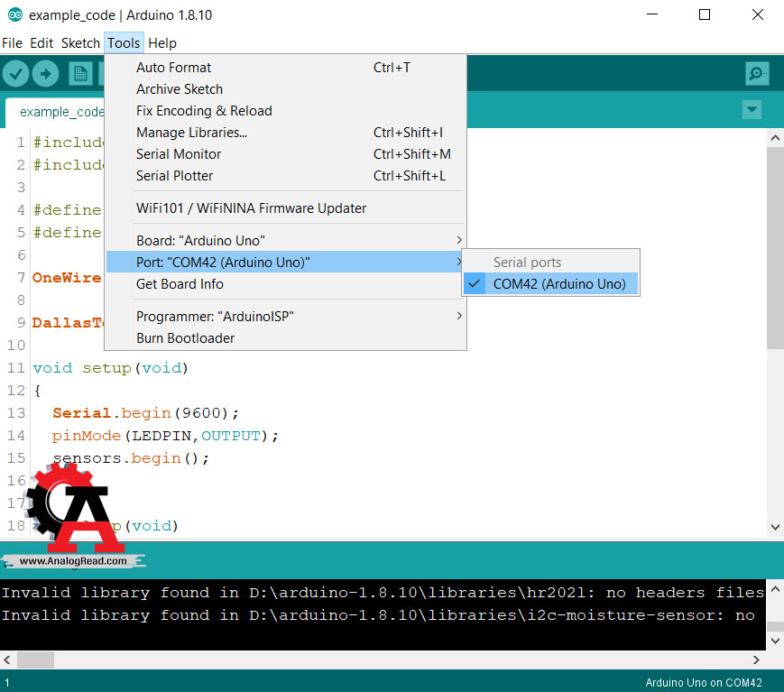This screenshot has height=692, width=784.
Task: Select Fix Encoding & Reload
Action: [x=285, y=110]
